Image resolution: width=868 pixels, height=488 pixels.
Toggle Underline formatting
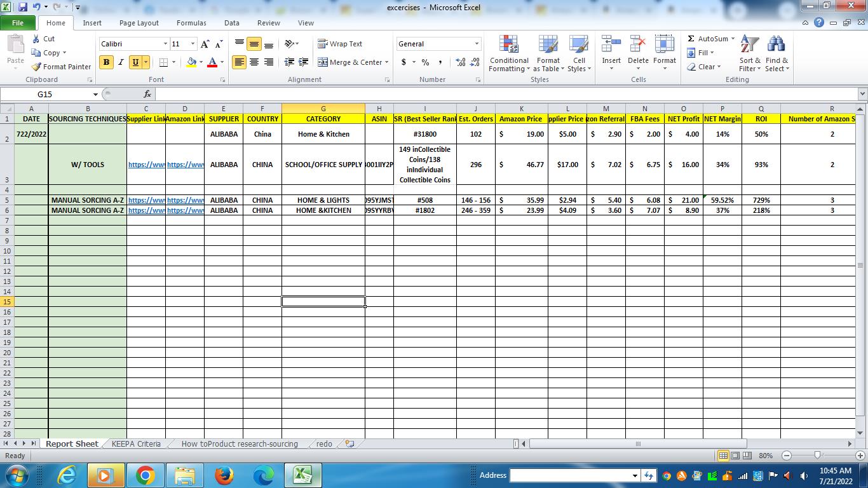pyautogui.click(x=135, y=62)
